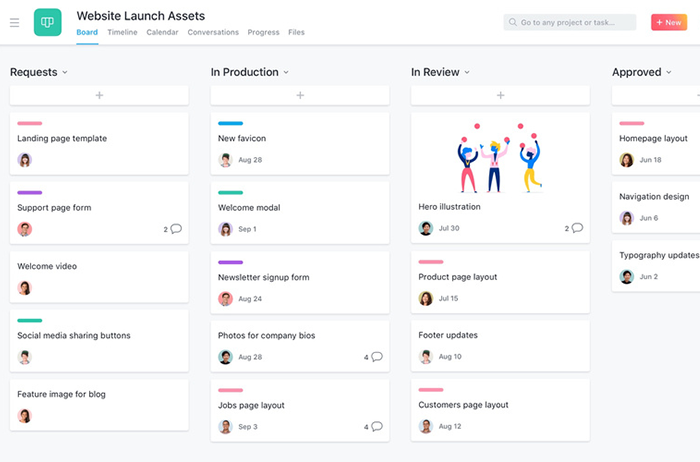This screenshot has width=700, height=462.
Task: Click the Aug 28 date on New favicon
Action: [x=250, y=160]
